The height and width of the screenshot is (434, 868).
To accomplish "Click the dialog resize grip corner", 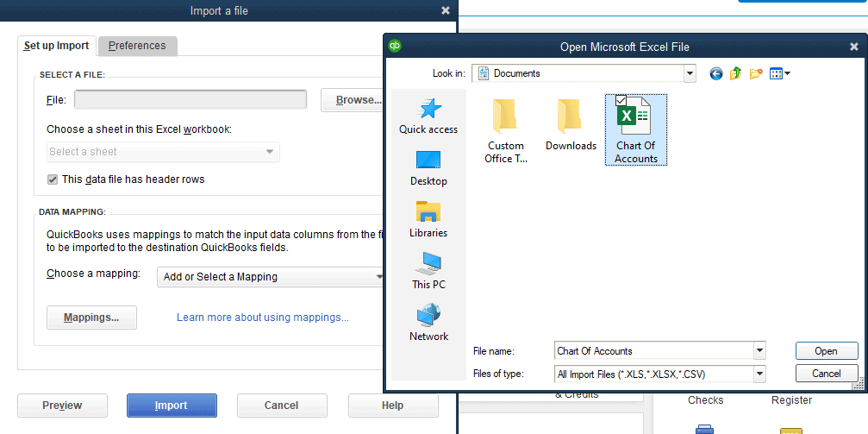I will pos(859,384).
